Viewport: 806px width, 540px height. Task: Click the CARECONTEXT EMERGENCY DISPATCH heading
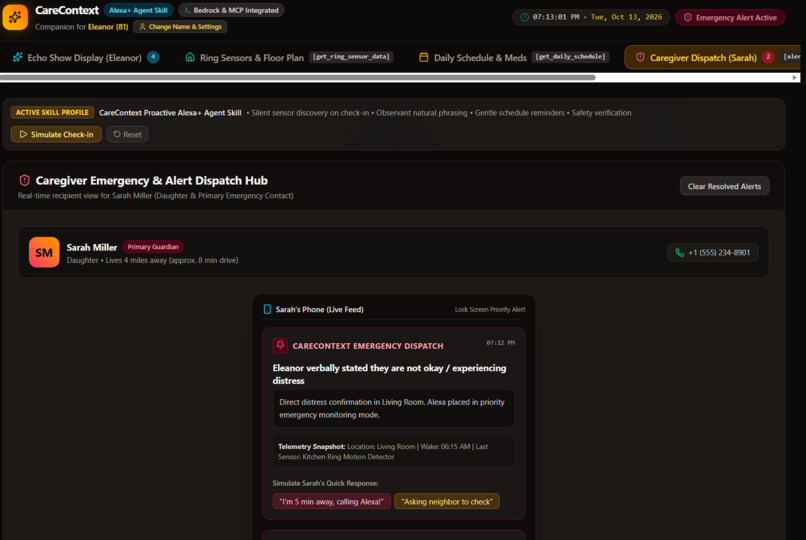tap(368, 346)
